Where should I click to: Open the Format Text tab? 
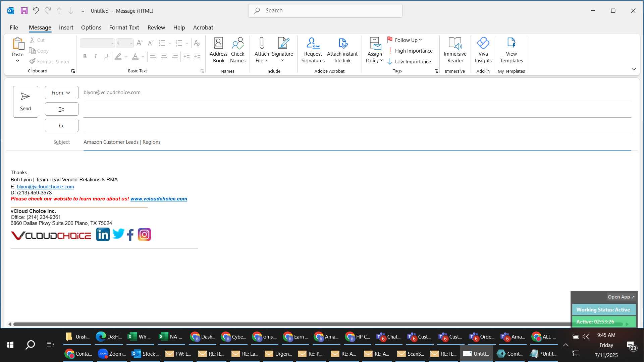tap(124, 27)
